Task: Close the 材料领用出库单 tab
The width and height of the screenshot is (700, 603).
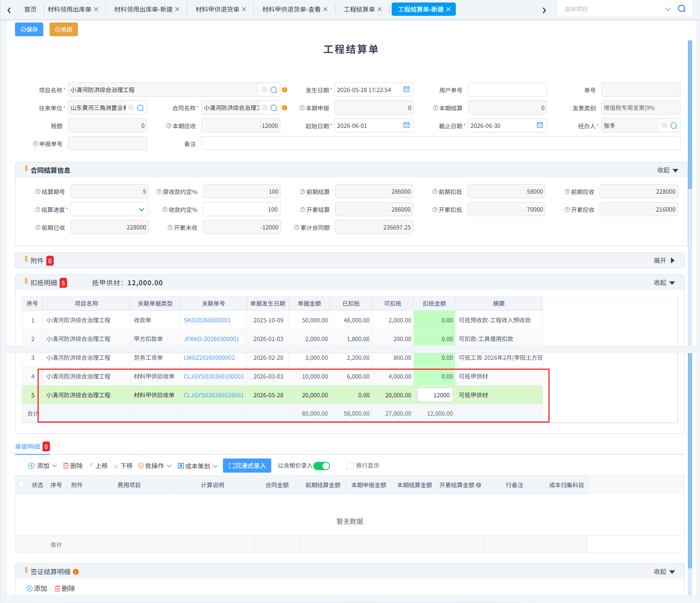Action: coord(96,9)
